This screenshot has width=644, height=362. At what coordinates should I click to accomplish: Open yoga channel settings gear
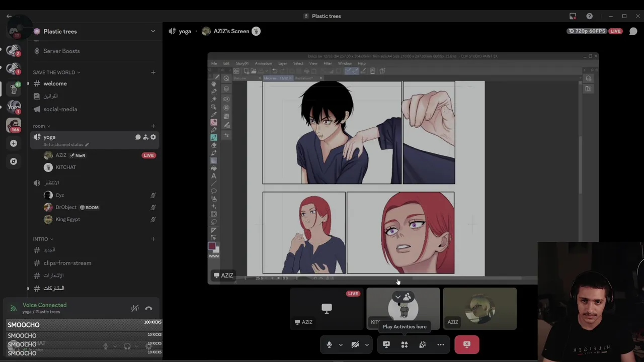(x=153, y=137)
